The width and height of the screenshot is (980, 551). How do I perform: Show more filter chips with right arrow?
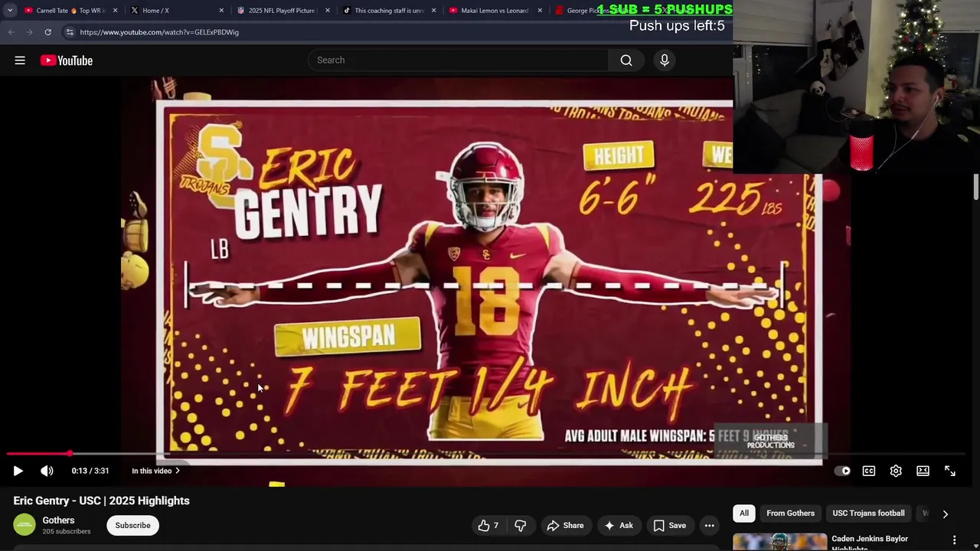945,514
